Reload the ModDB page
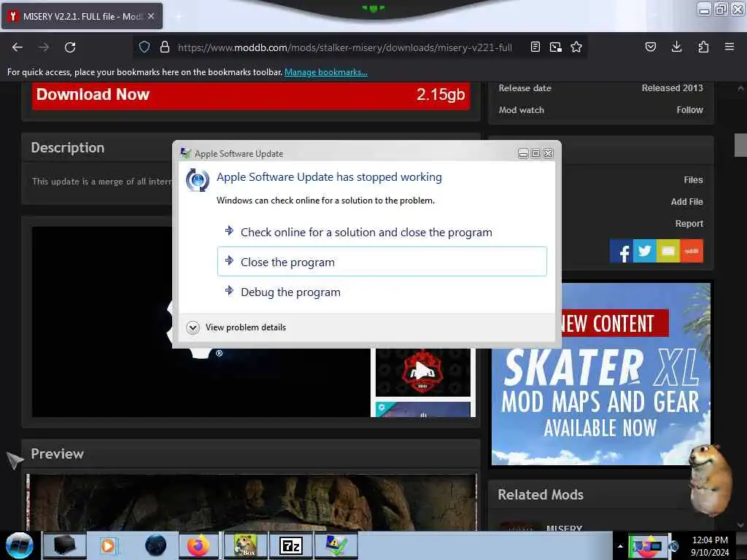The image size is (747, 560). point(70,47)
